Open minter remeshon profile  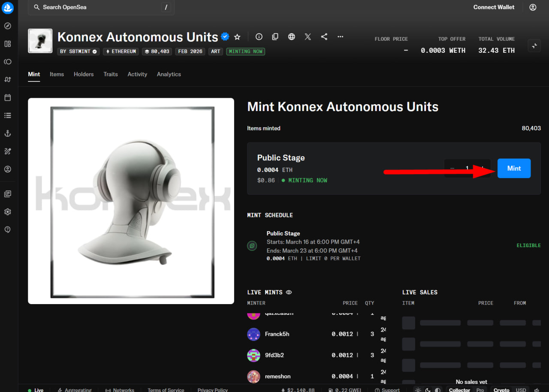click(x=278, y=377)
